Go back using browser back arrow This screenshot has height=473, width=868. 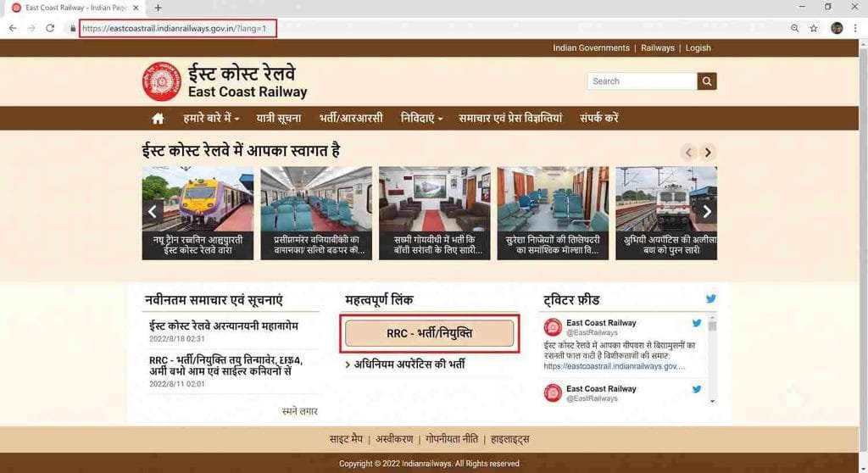tap(13, 28)
